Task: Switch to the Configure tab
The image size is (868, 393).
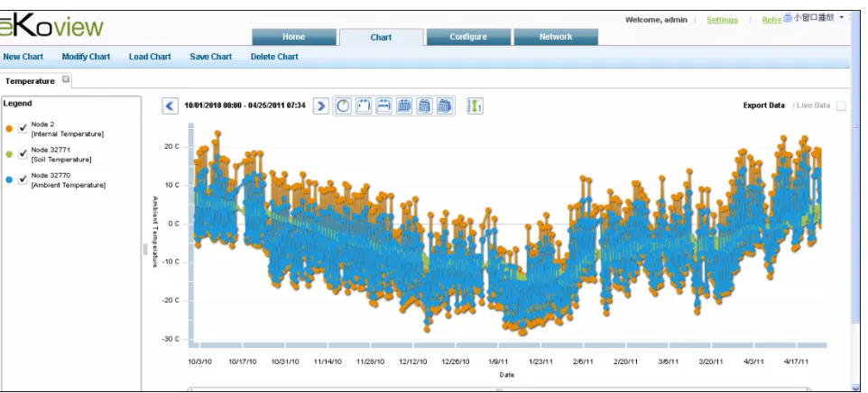Action: (468, 37)
